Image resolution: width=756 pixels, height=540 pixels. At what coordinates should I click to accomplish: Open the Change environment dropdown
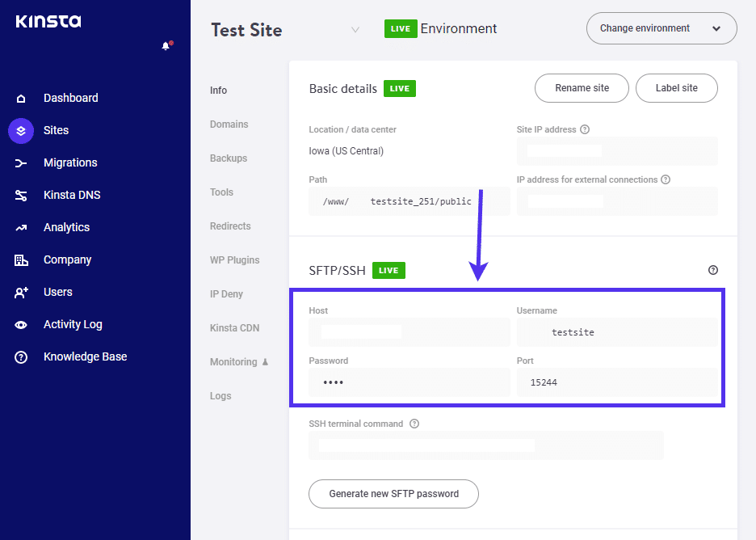tap(661, 27)
